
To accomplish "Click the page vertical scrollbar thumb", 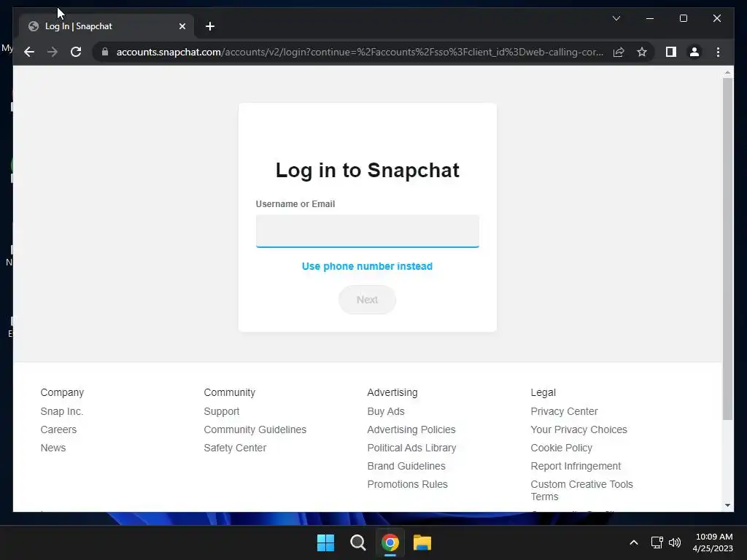I will (x=727, y=249).
